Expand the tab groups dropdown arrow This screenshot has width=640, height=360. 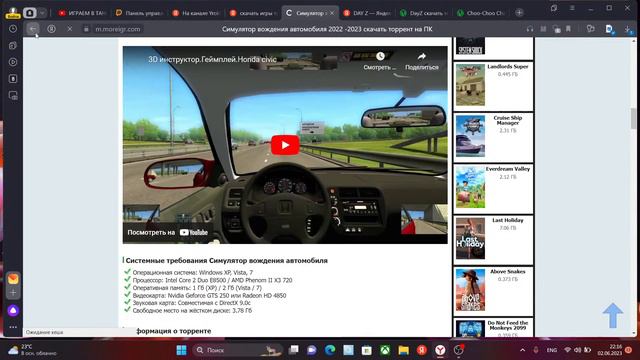pos(42,13)
